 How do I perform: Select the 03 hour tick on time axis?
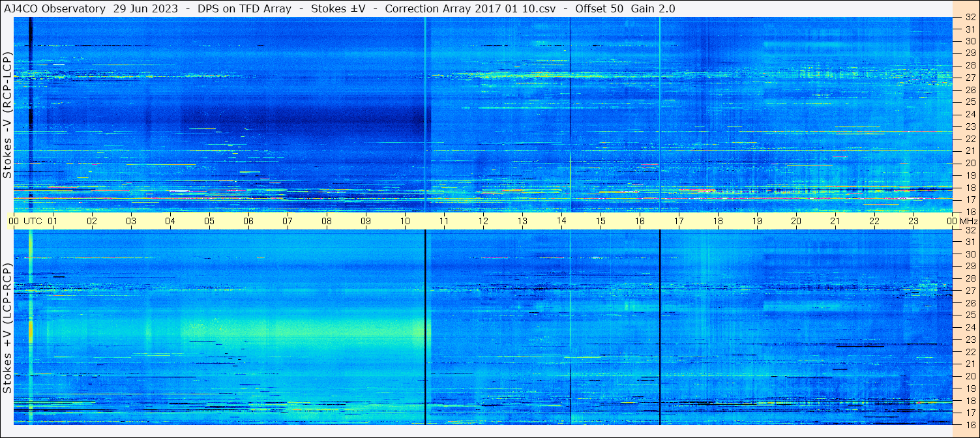click(131, 221)
